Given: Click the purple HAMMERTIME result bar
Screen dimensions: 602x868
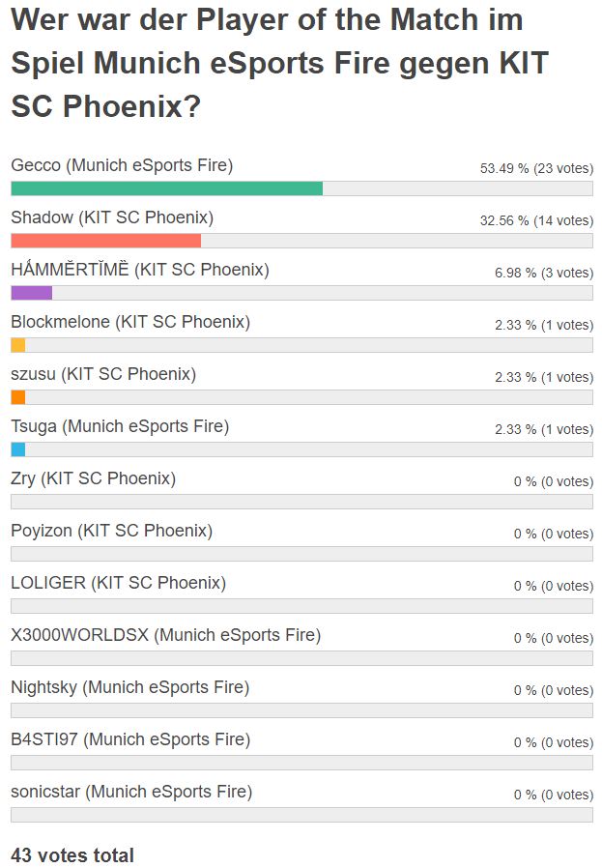Looking at the screenshot, I should pos(32,293).
